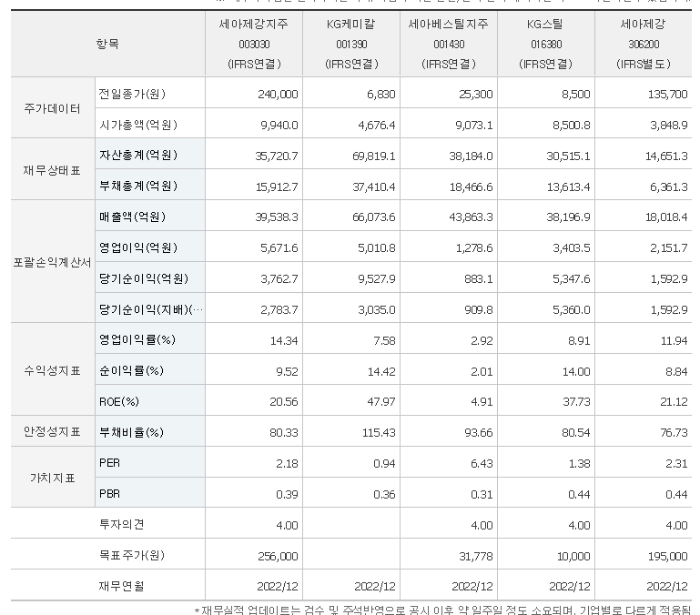
Task: Click the 전일종가(원) row label
Action: click(x=132, y=94)
